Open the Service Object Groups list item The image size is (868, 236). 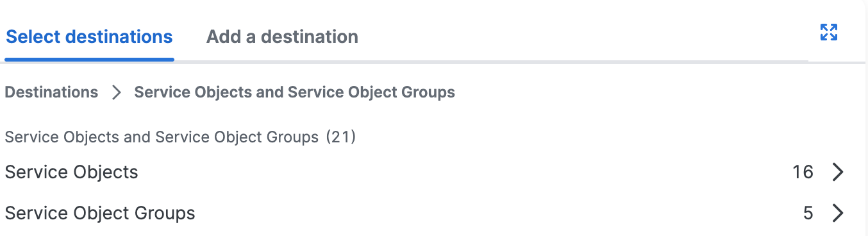click(424, 213)
